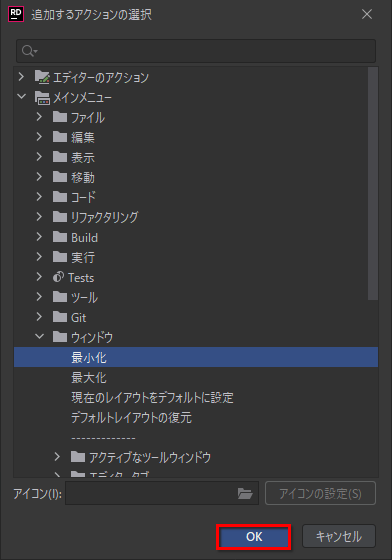Viewport: 392px width, 560px height.
Task: Click the 編集 folder icon
Action: [x=60, y=137]
